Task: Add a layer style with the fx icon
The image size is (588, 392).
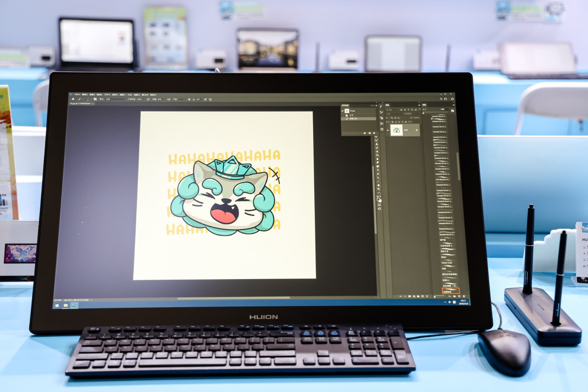Action: click(x=405, y=296)
